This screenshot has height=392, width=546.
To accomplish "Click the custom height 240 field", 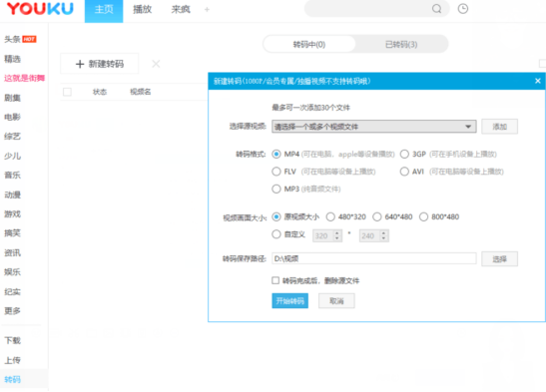I will pyautogui.click(x=369, y=235).
